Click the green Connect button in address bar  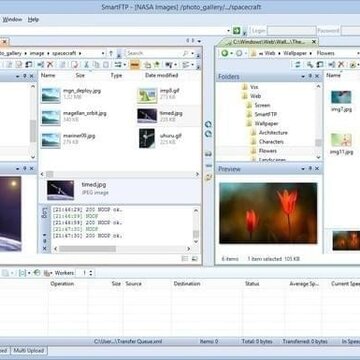pyautogui.click(x=236, y=31)
